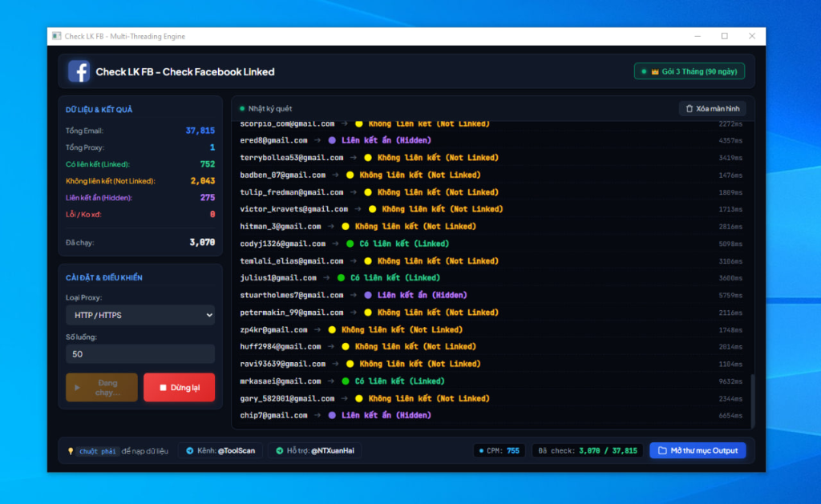The image size is (821, 504).
Task: Click the Đã chạy value 3,070 in sidebar
Action: 202,242
